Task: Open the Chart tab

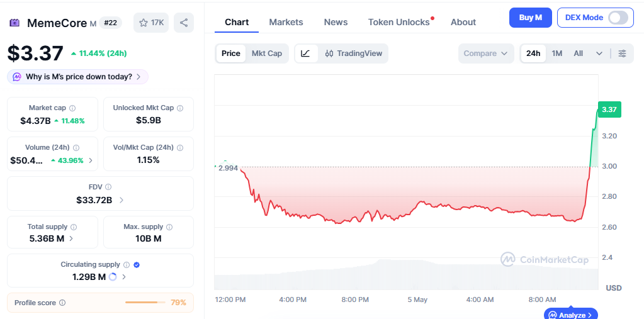Action: click(x=237, y=22)
